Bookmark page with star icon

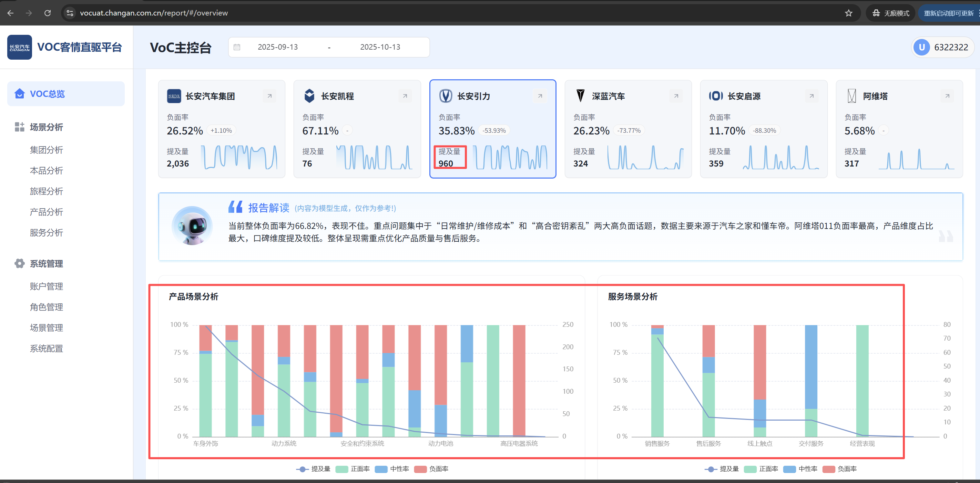848,13
